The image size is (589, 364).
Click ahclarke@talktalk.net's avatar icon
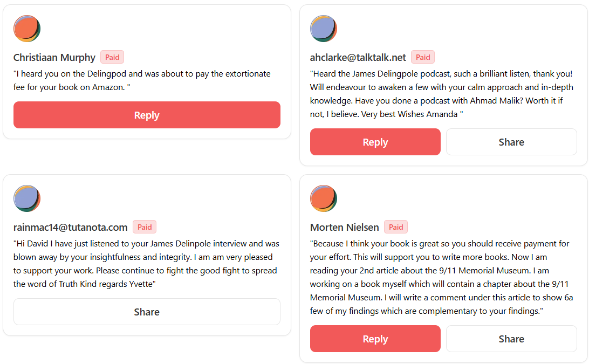pos(324,29)
